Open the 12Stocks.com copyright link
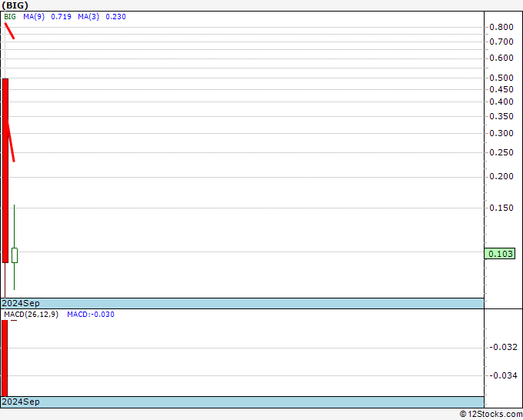The width and height of the screenshot is (523, 420). pyautogui.click(x=491, y=414)
